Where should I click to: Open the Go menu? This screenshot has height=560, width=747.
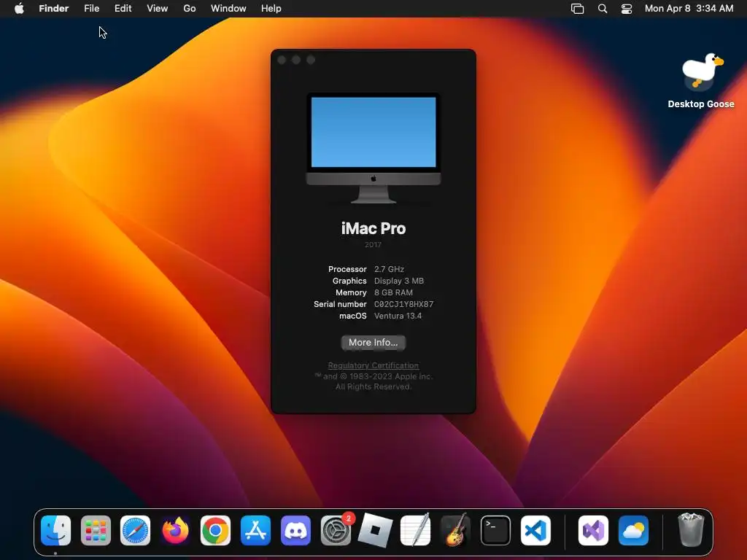coord(190,9)
